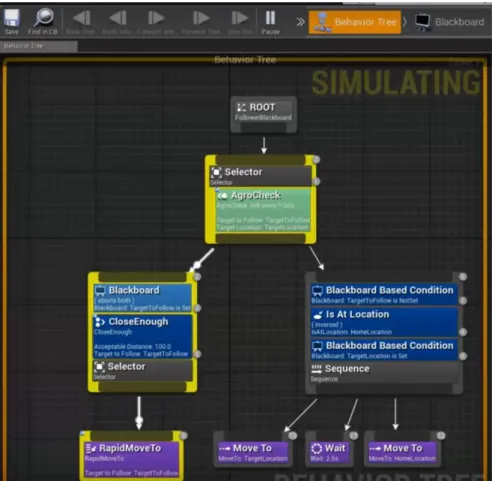Image resolution: width=492 pixels, height=481 pixels.
Task: Click the Save floppy disk icon
Action: pyautogui.click(x=12, y=21)
